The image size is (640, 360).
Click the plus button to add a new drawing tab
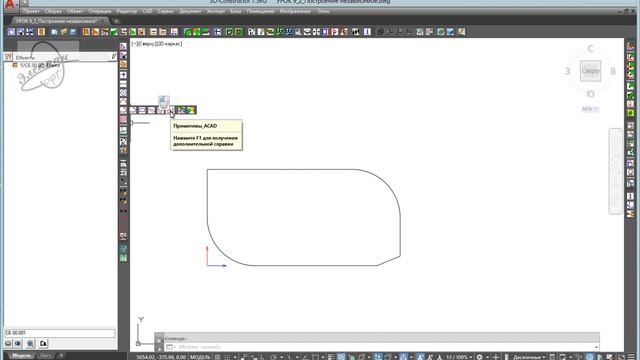pyautogui.click(x=116, y=21)
